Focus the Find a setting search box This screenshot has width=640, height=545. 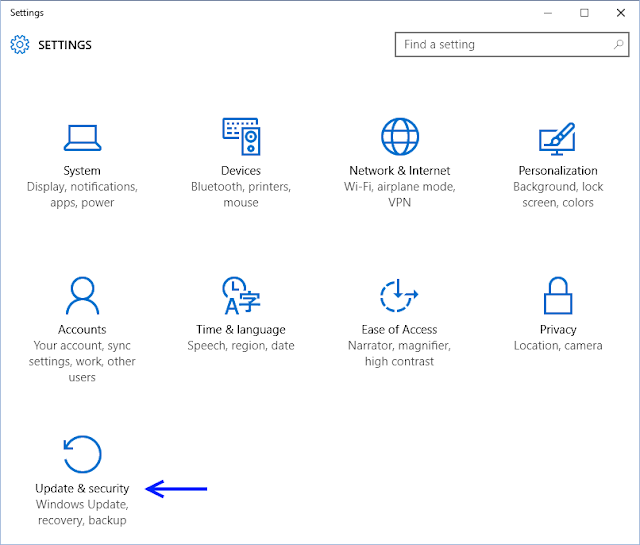coord(512,44)
